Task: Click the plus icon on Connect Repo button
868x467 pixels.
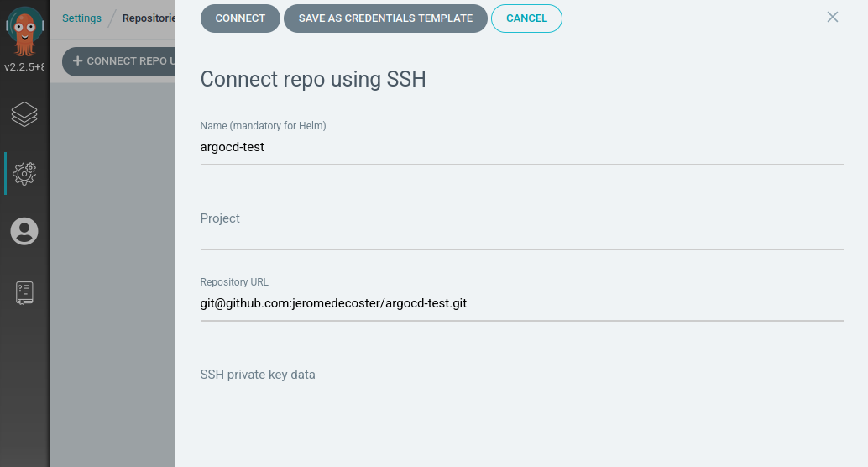Action: 78,61
